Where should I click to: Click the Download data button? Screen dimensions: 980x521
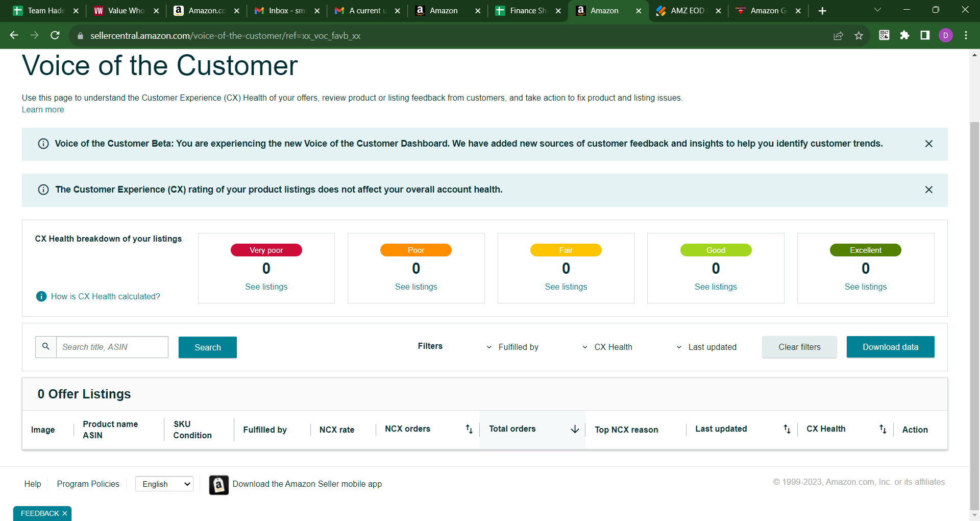click(891, 347)
